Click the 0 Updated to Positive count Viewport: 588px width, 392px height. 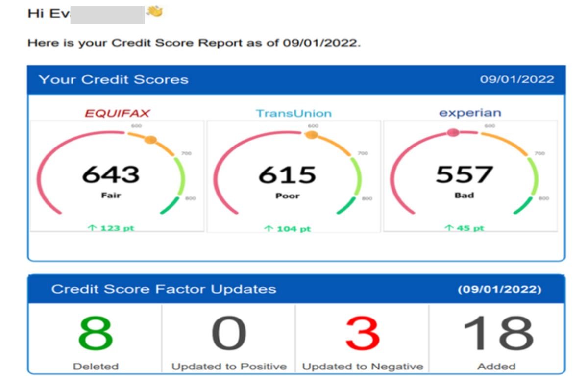[229, 334]
